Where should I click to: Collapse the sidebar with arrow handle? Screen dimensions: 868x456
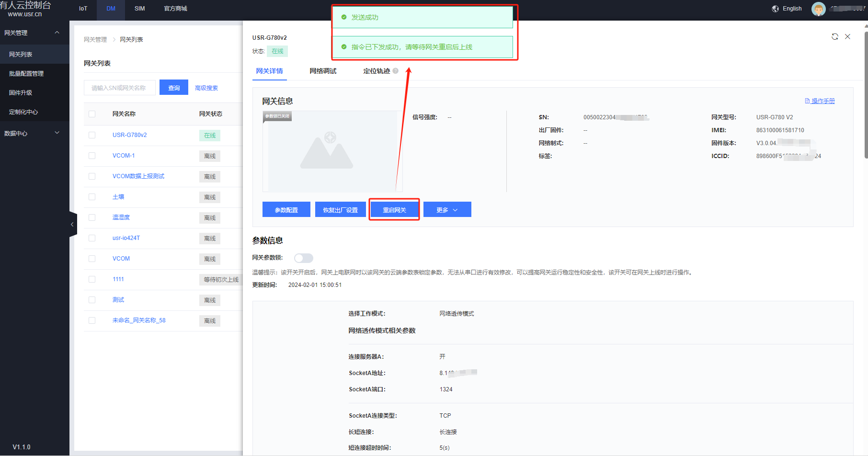72,224
